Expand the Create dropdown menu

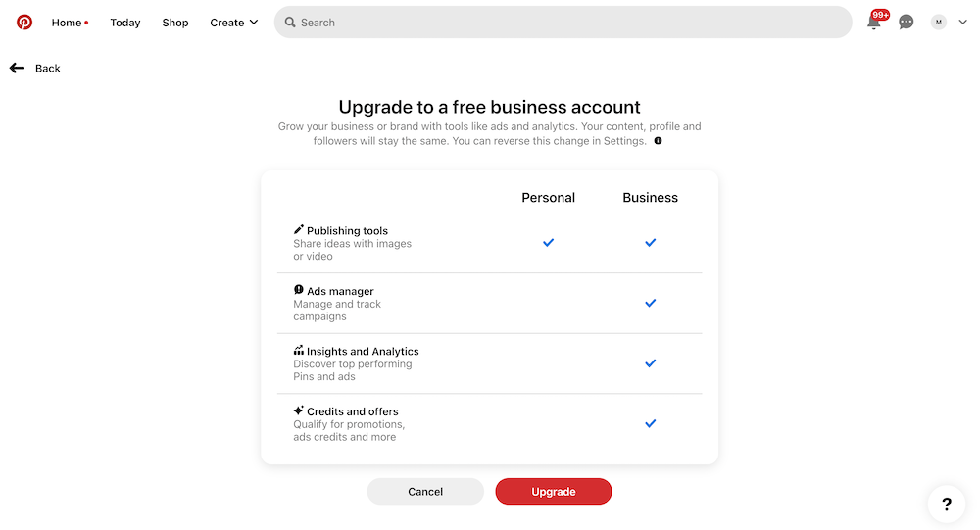234,23
